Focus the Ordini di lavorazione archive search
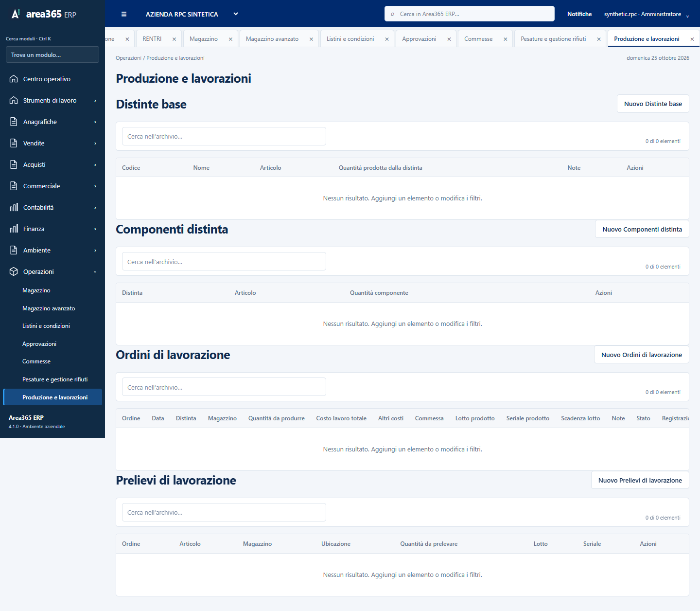Image resolution: width=700 pixels, height=611 pixels. (224, 387)
